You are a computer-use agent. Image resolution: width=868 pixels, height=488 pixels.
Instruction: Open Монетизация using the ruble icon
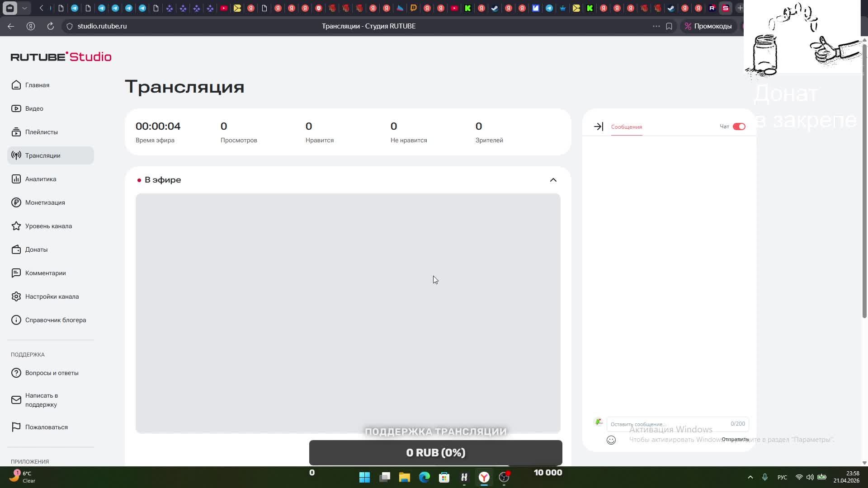point(16,202)
